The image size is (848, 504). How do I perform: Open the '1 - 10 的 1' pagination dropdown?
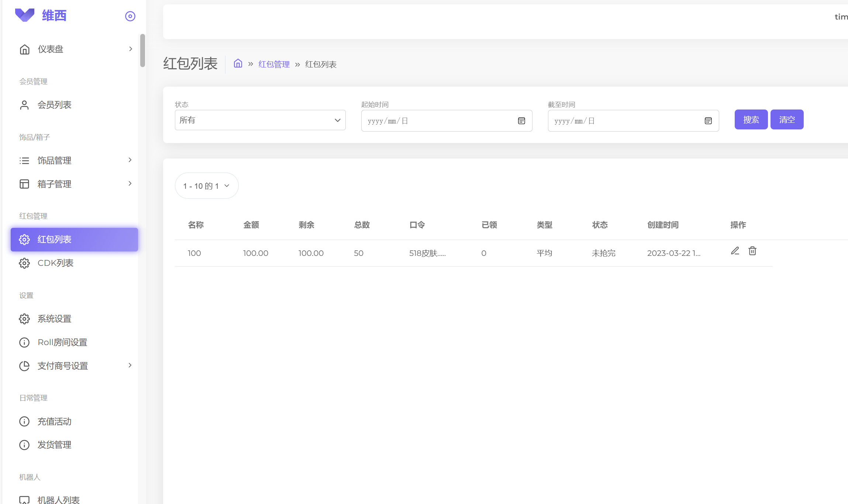207,186
